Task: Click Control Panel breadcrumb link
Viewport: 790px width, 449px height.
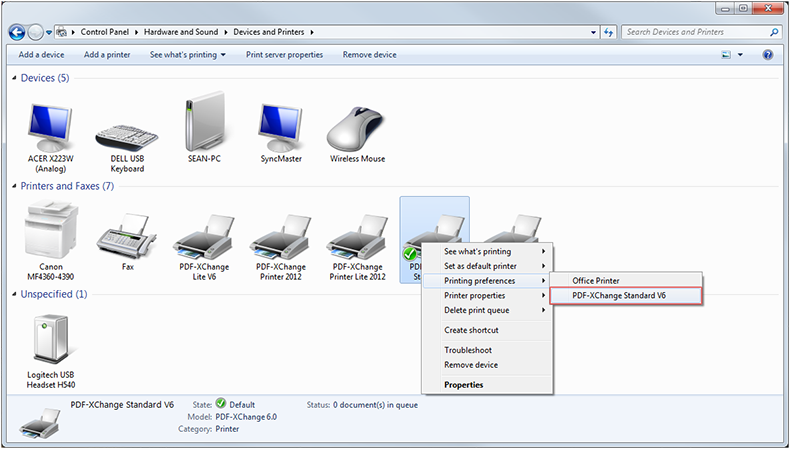Action: (x=104, y=32)
